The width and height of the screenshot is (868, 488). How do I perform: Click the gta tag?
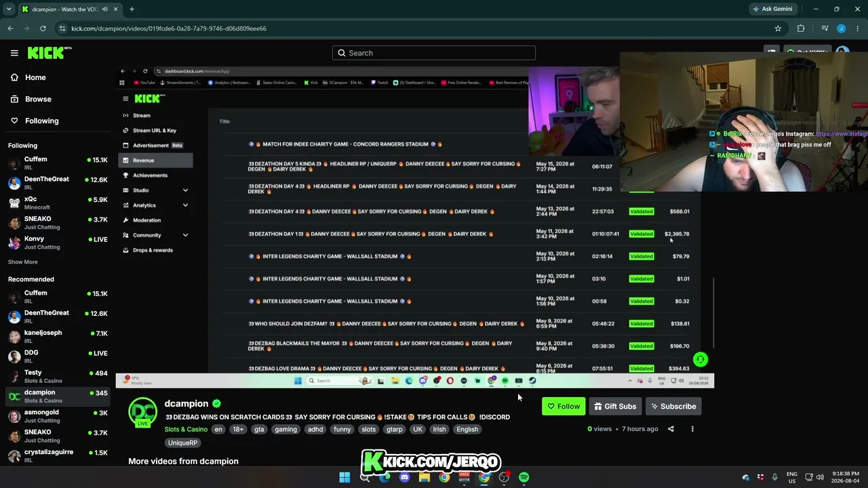[259, 429]
